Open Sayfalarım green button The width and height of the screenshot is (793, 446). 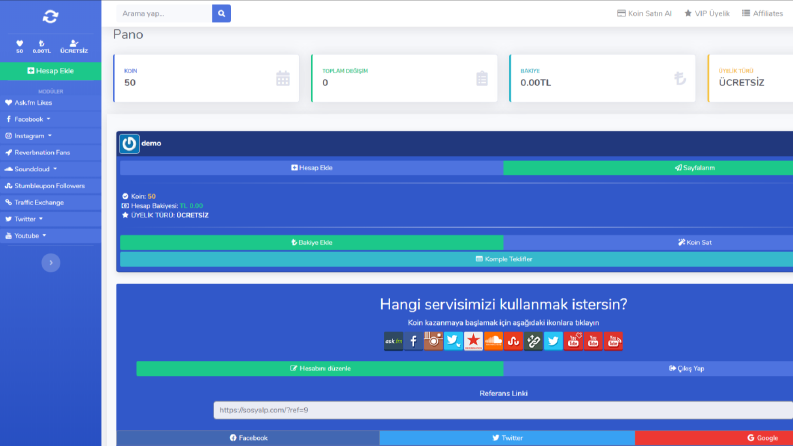(648, 168)
